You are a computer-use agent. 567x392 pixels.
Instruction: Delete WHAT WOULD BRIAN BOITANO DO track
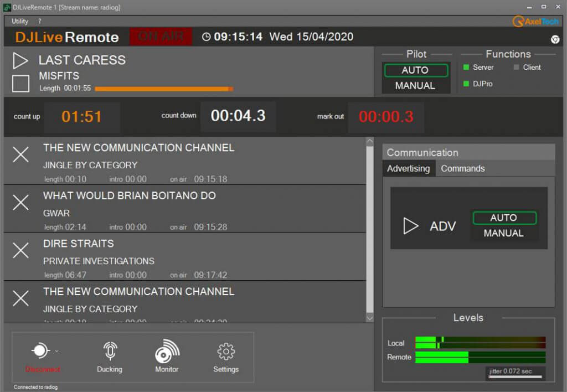click(21, 202)
